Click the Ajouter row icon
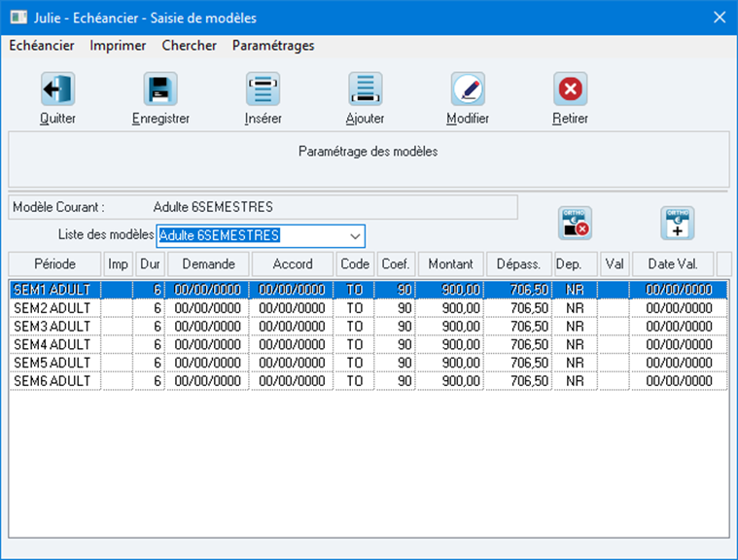 (x=366, y=88)
